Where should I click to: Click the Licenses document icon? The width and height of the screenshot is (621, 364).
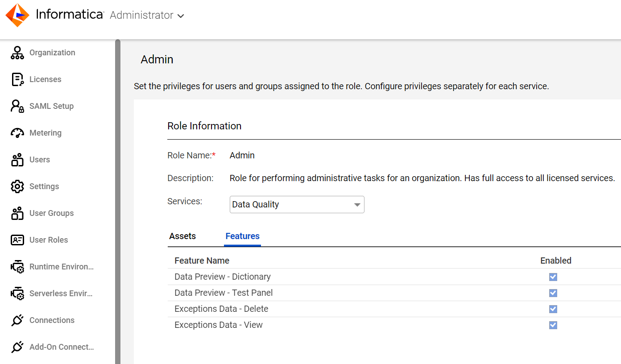tap(17, 79)
